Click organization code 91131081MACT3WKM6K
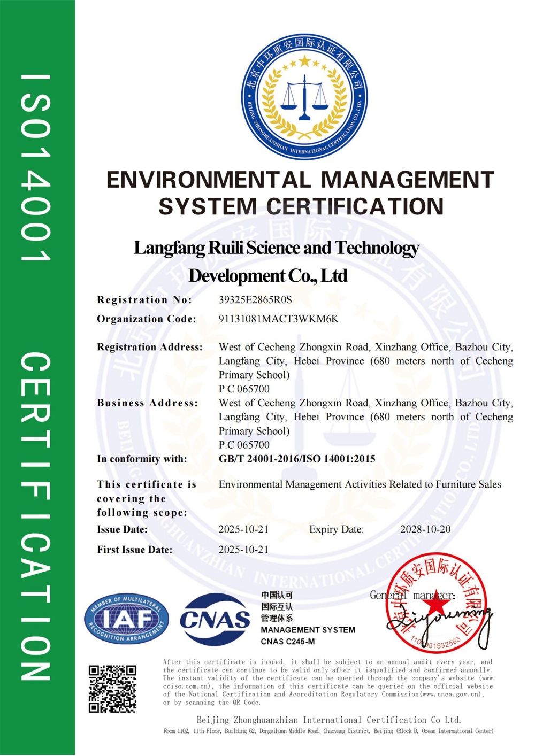 point(279,319)
